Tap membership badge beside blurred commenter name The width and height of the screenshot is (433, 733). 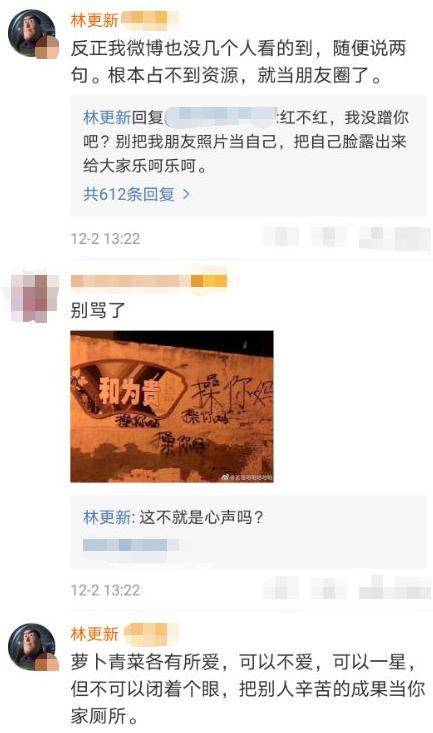pyautogui.click(x=209, y=281)
